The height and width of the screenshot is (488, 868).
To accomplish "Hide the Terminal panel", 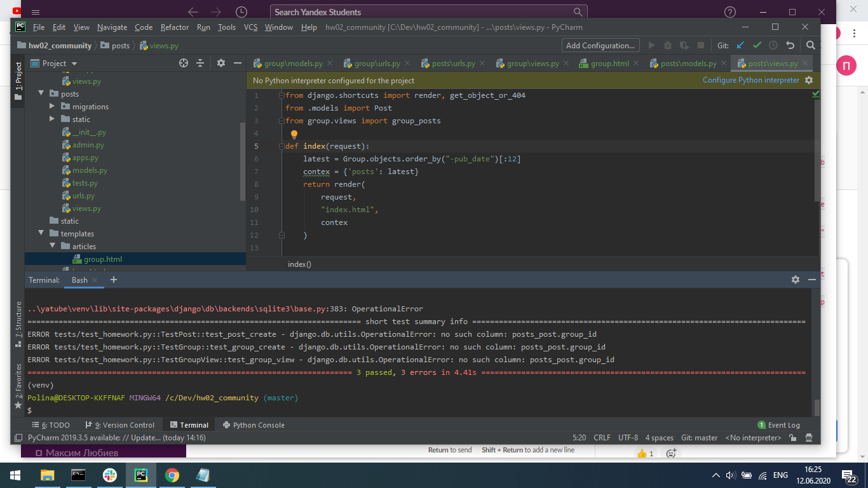I will [x=811, y=280].
